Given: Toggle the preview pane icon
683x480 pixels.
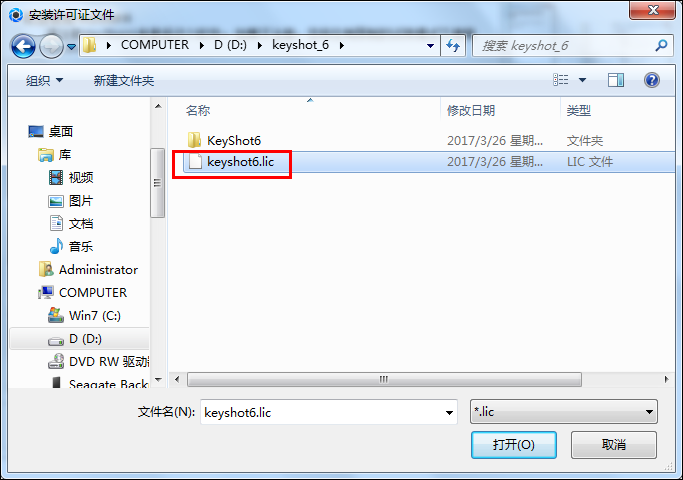Looking at the screenshot, I should pos(616,80).
